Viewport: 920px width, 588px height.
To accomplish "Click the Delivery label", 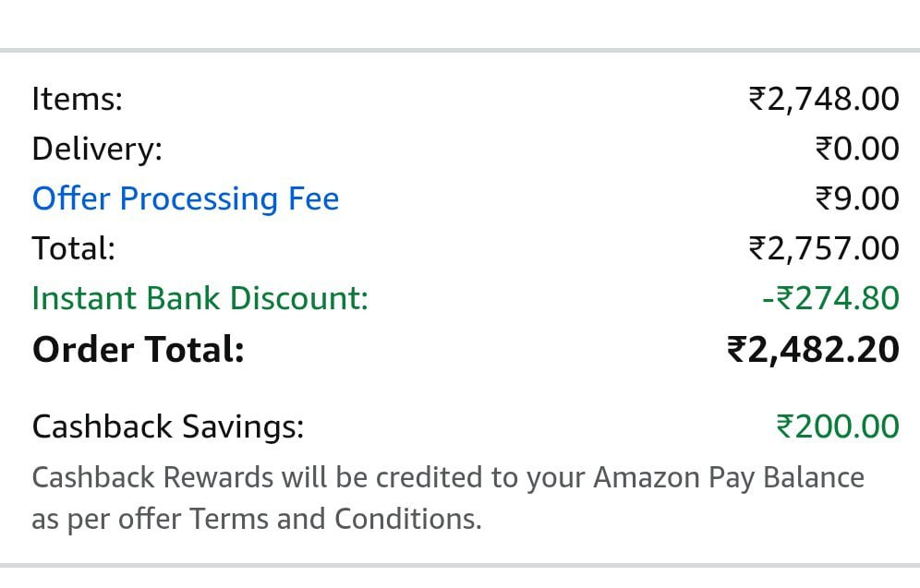I will coord(96,149).
